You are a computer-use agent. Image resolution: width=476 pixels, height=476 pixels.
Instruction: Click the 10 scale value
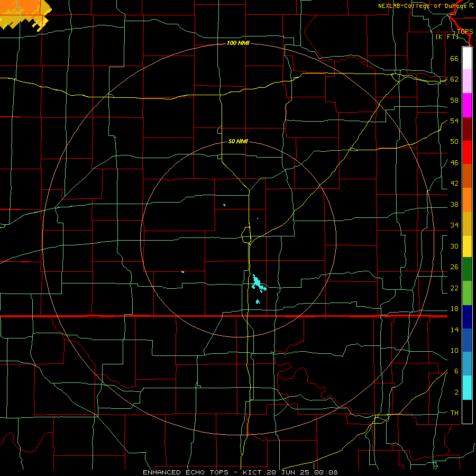[454, 351]
